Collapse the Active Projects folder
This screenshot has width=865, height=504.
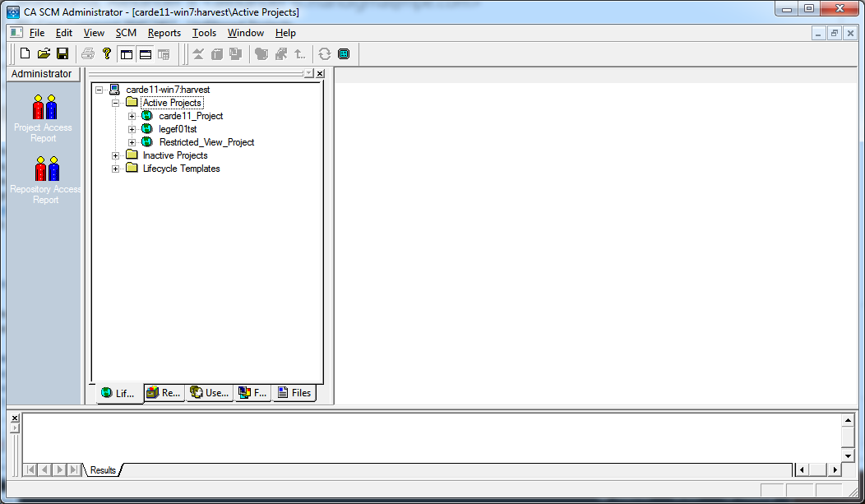(x=115, y=103)
